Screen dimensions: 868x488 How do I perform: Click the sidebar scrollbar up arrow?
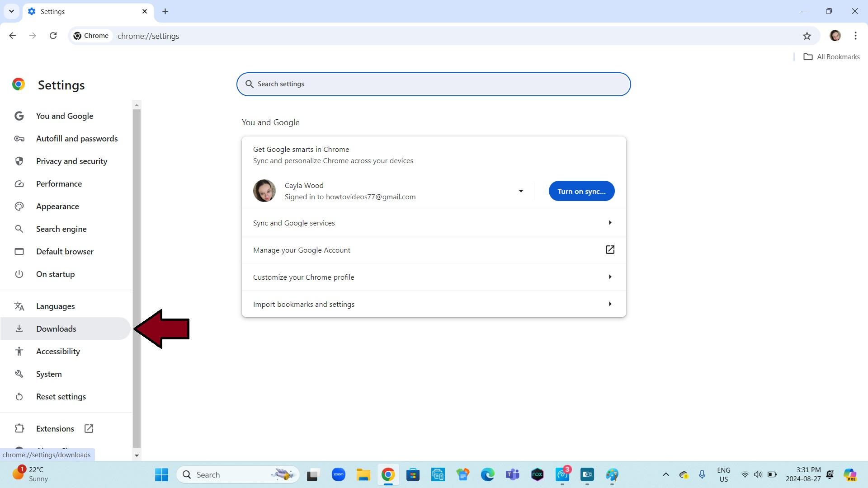137,105
